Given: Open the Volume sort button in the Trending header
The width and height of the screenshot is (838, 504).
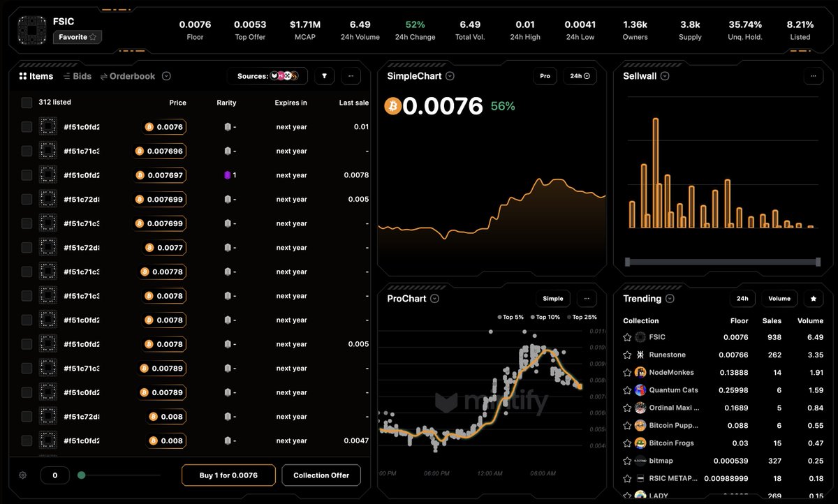Looking at the screenshot, I should click(779, 299).
